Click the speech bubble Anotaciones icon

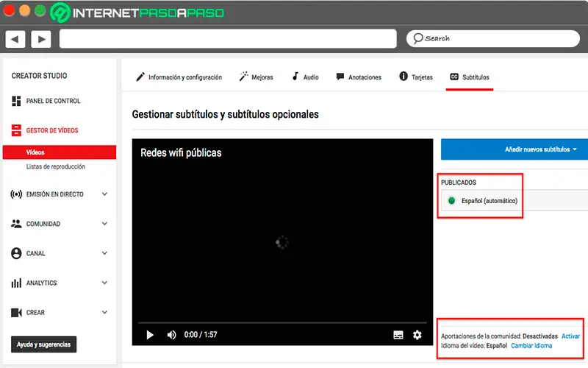pos(340,77)
